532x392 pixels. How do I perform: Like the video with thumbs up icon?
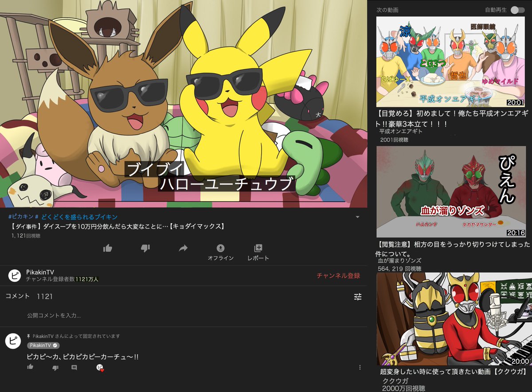107,248
